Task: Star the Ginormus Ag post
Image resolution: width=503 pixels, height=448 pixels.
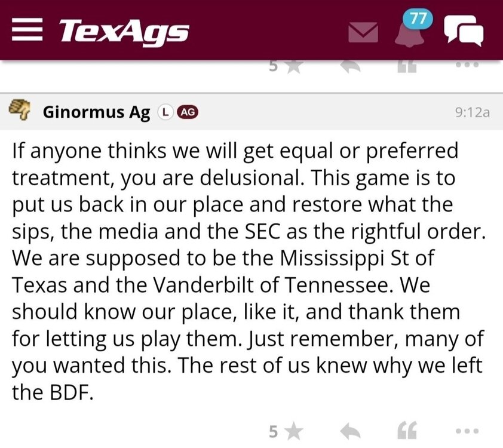Action: click(x=286, y=430)
